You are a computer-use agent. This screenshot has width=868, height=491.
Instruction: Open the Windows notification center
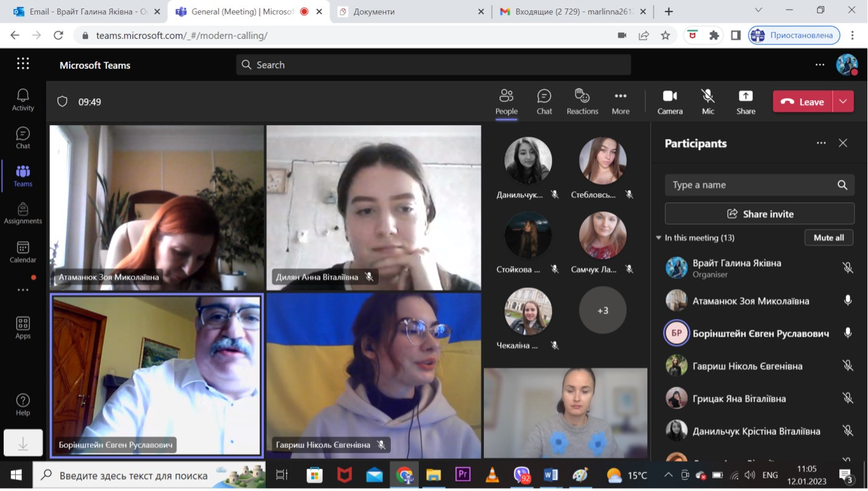[847, 475]
